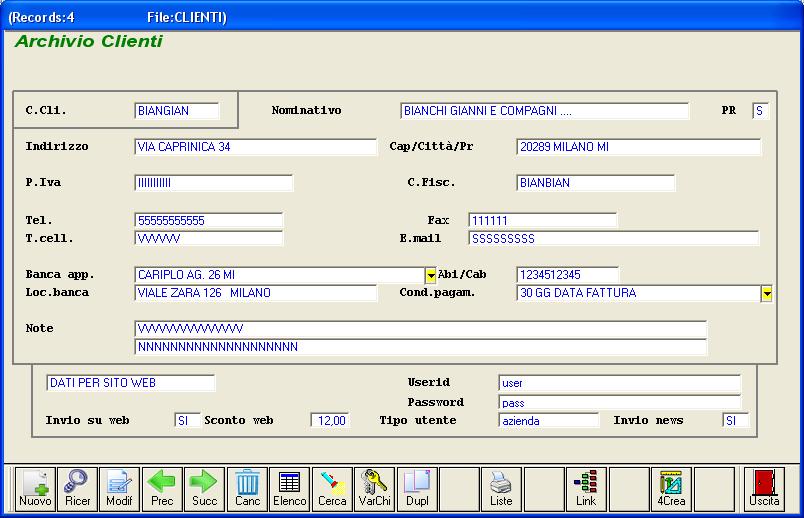The width and height of the screenshot is (804, 518).
Task: Open the Elenco list table icon
Action: click(x=290, y=489)
